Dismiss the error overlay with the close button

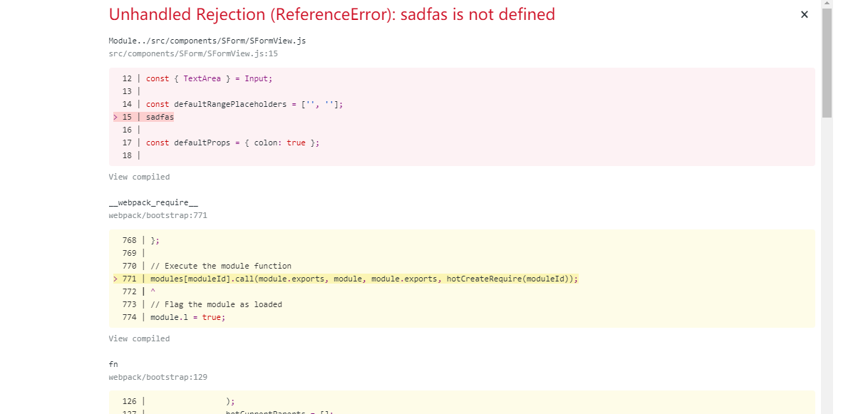coord(804,14)
